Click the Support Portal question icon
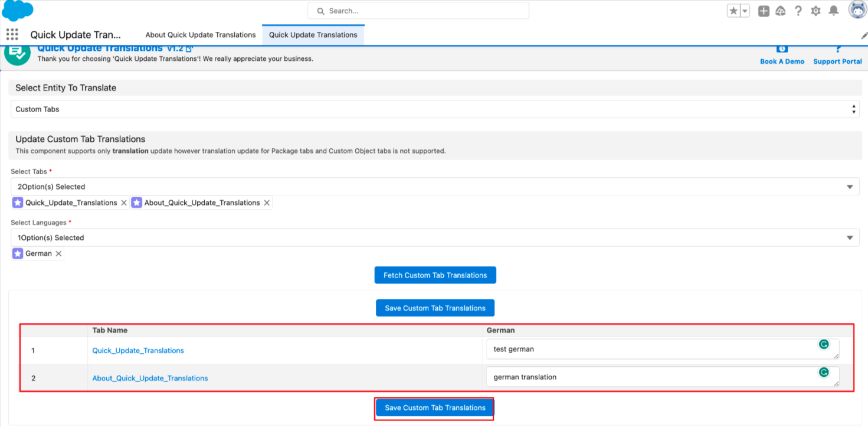 pyautogui.click(x=837, y=49)
